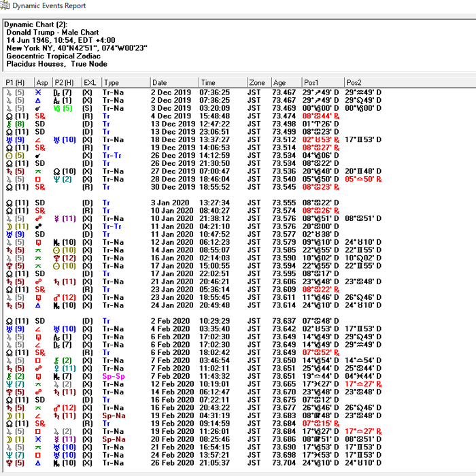Select Chiron (2) in the Sp-Sp row

point(15,377)
